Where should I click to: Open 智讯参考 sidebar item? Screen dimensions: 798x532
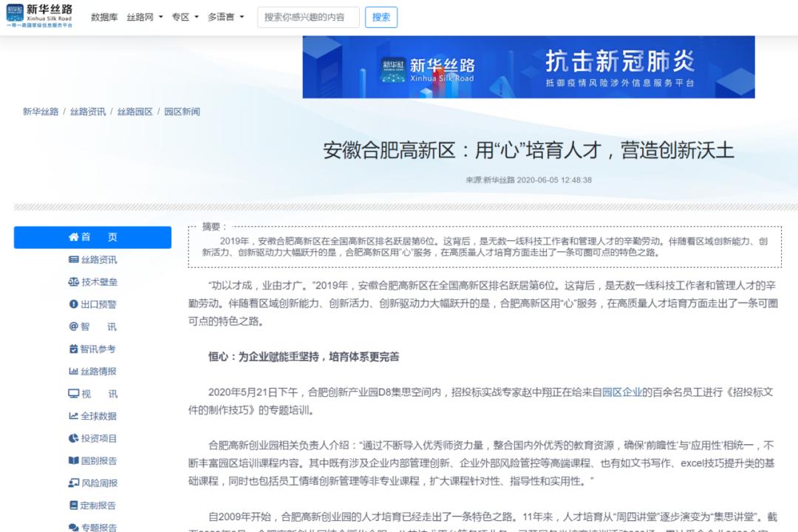point(98,349)
